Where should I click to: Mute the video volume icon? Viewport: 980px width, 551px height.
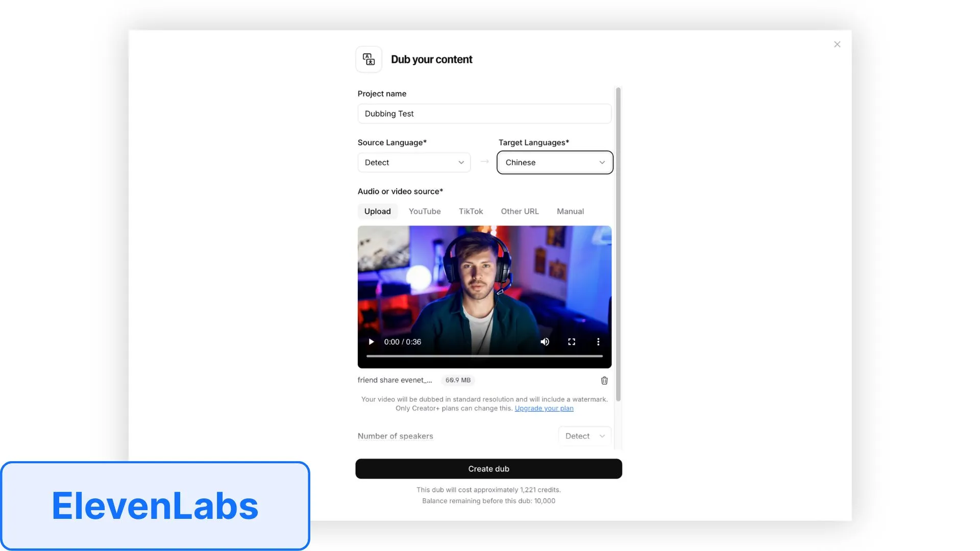point(545,342)
